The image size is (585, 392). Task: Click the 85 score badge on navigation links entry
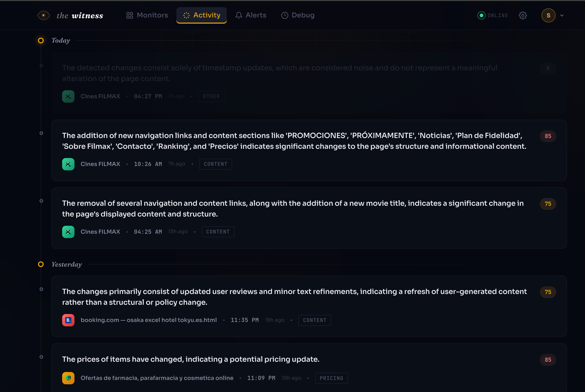548,136
